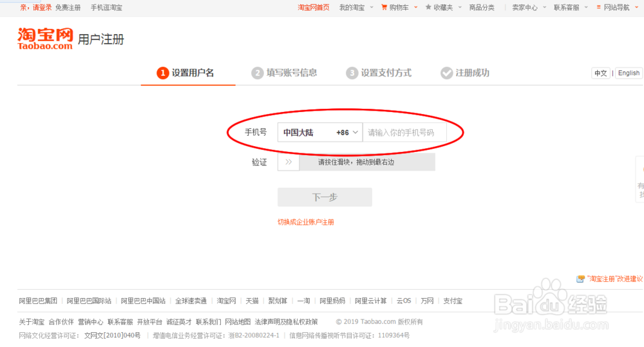Click 联系客服 footer link
The width and height of the screenshot is (644, 347).
click(x=120, y=322)
